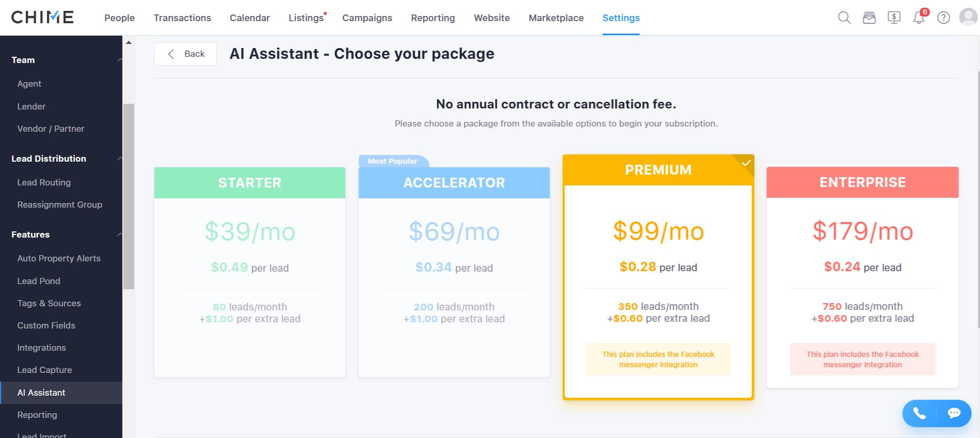Click the sidebar scrollbar thumb
Screen dimensions: 980x438
click(129, 196)
